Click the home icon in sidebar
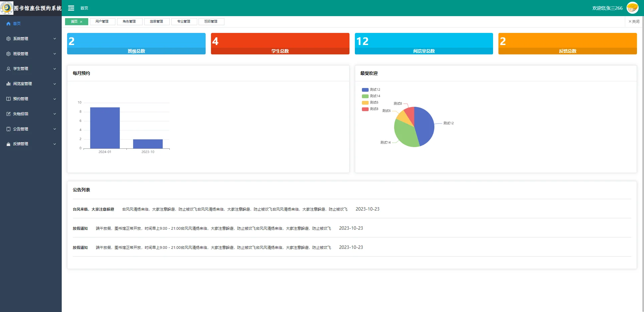Viewport: 644px width, 312px height. 8,24
